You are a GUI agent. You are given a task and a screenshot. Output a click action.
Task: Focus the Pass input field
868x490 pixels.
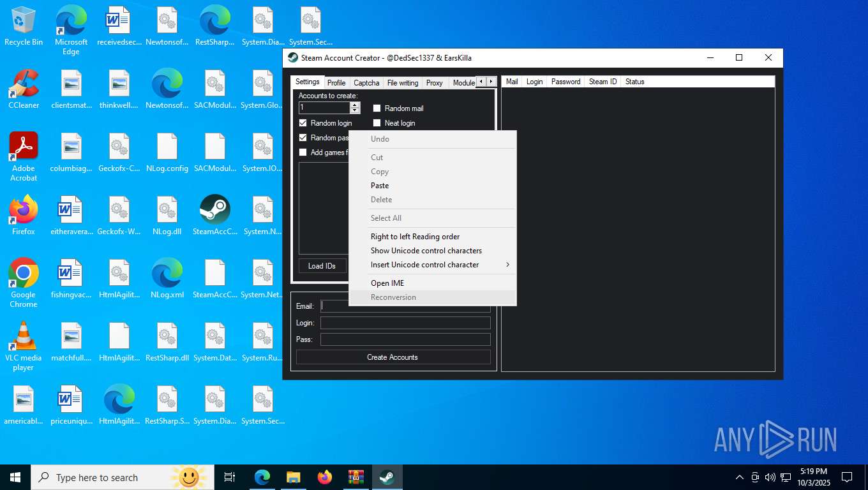point(405,339)
